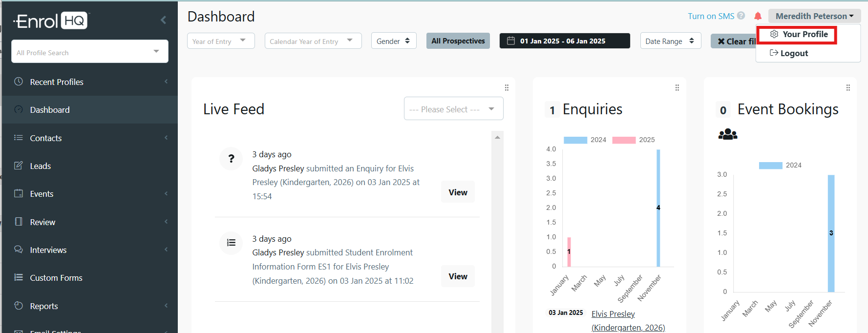View the Gladys Presley enquiry submission
Screen dimensions: 868x333
(x=458, y=192)
